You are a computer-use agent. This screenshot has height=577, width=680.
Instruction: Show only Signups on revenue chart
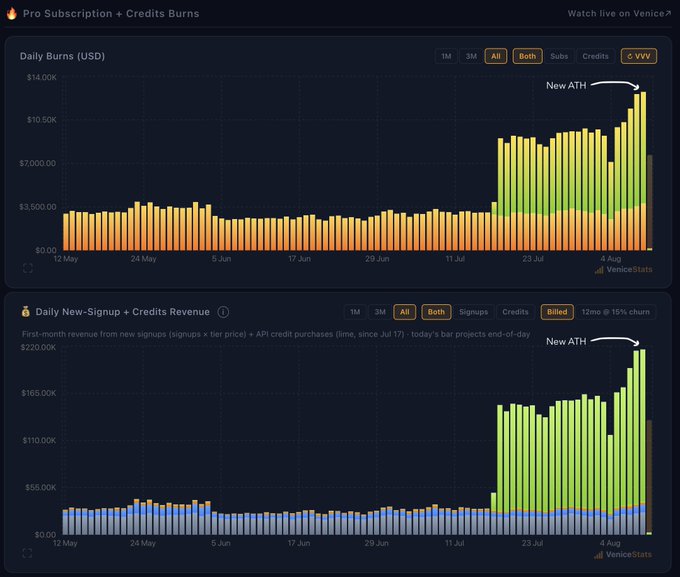pos(474,312)
